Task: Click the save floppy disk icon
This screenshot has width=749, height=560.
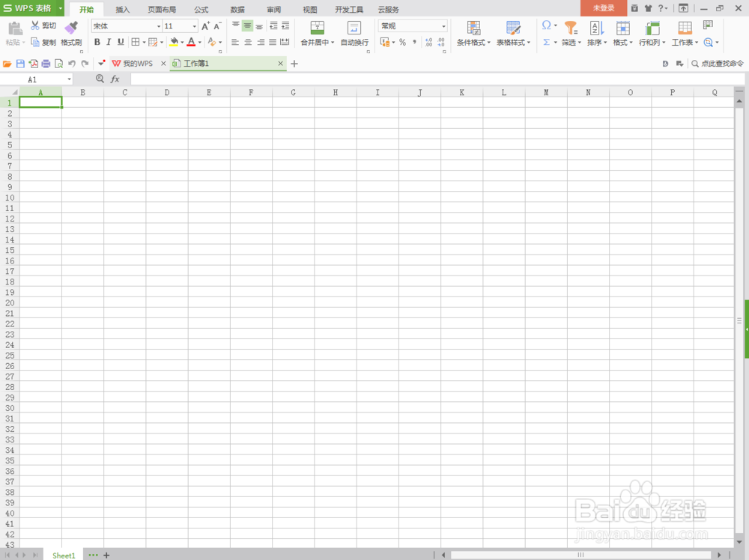Action: pyautogui.click(x=20, y=64)
